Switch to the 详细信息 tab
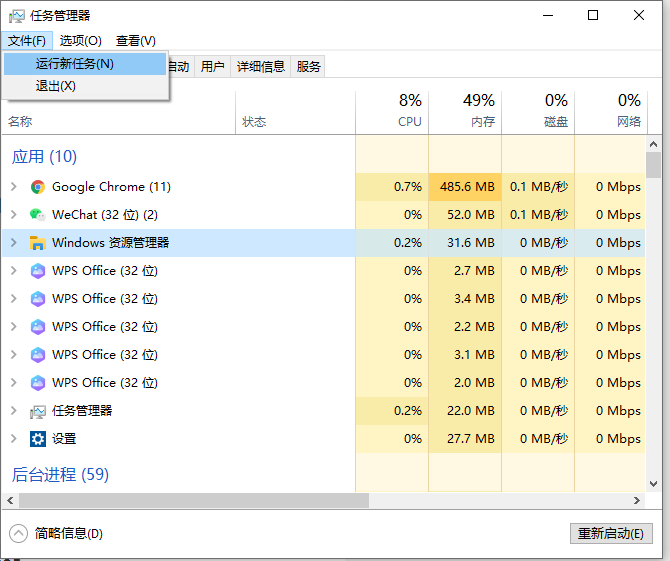The image size is (670, 561). (261, 67)
